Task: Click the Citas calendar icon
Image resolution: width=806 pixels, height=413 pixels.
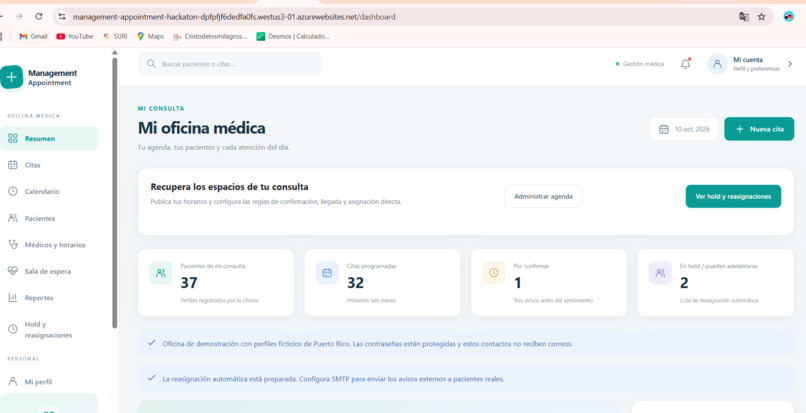Action: [13, 165]
